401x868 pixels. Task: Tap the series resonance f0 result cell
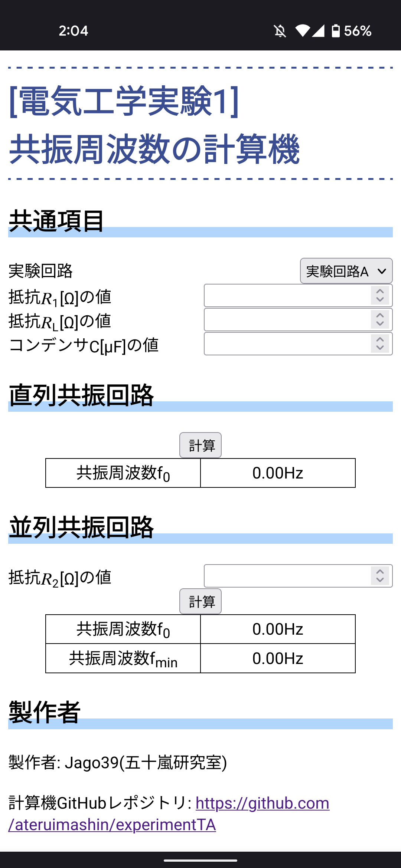(278, 473)
